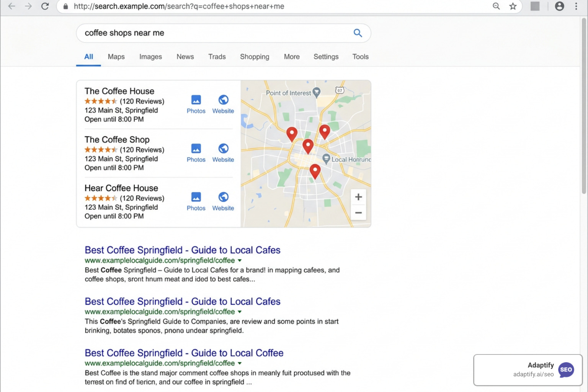Open the More search options menu

pos(292,57)
